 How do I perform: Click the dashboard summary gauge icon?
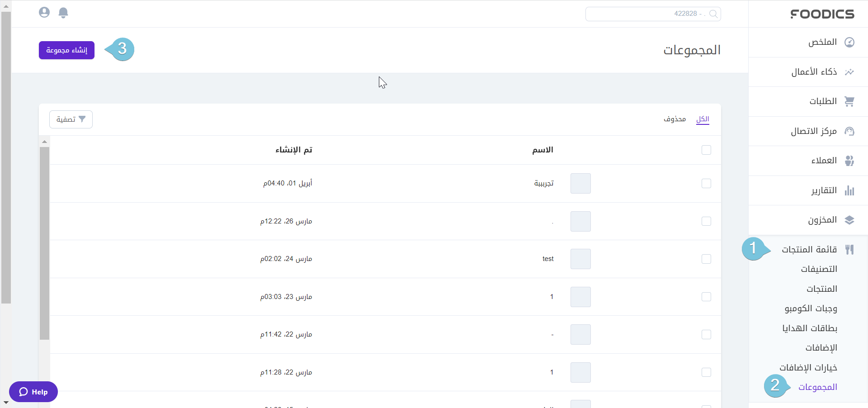click(849, 42)
